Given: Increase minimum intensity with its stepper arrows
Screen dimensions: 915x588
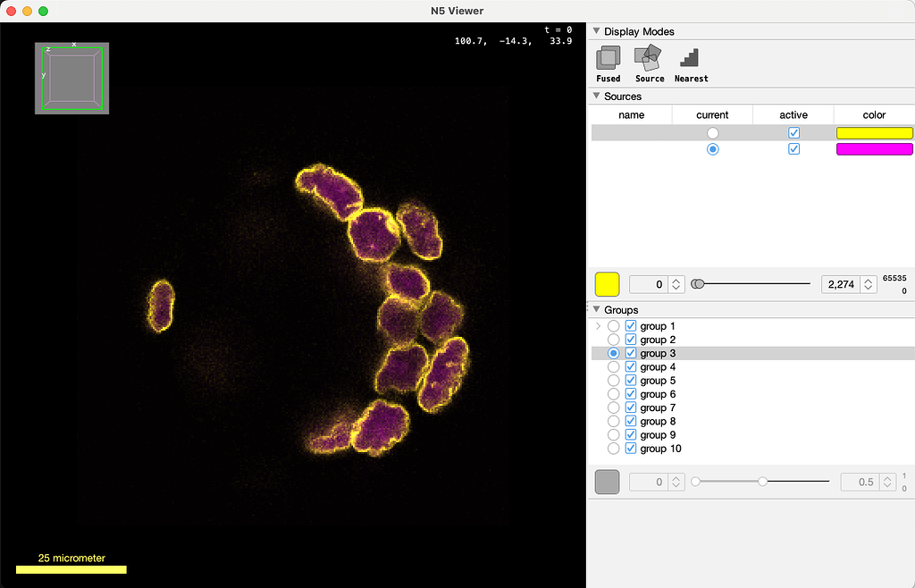Looking at the screenshot, I should tap(676, 281).
